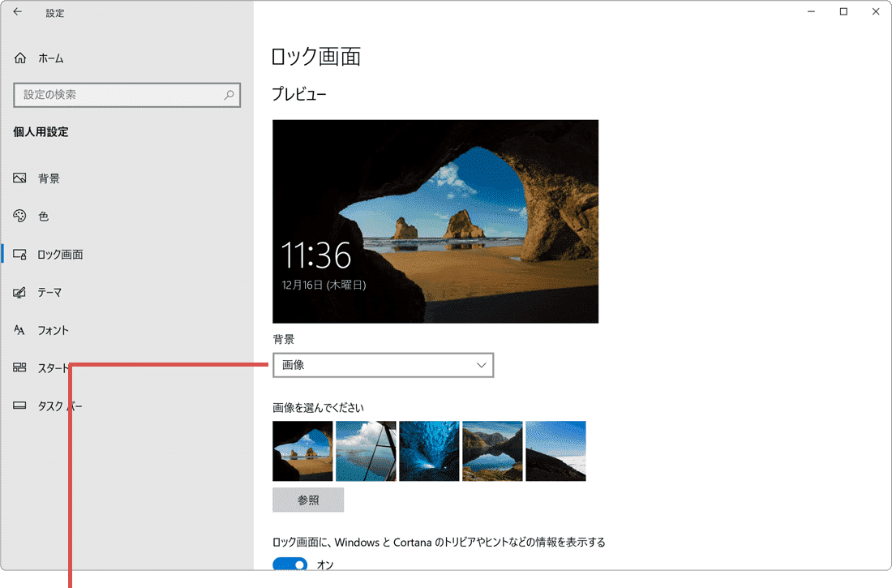
Task: Turn off the Windows と Cortana tips toggle
Action: point(289,564)
